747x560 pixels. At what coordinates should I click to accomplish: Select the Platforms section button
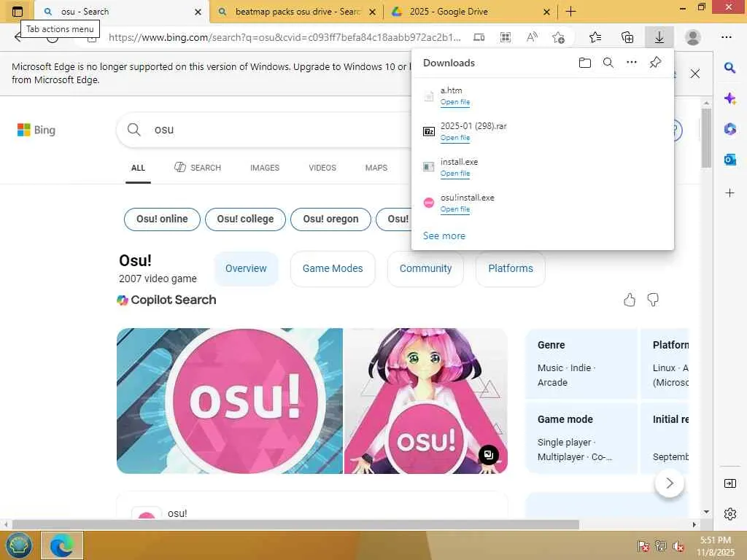510,268
